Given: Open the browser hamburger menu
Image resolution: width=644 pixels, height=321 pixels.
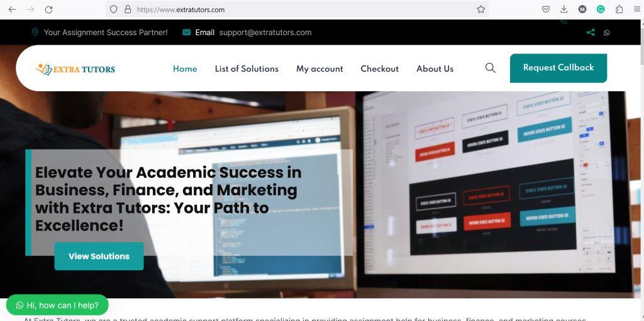Looking at the screenshot, I should [636, 9].
